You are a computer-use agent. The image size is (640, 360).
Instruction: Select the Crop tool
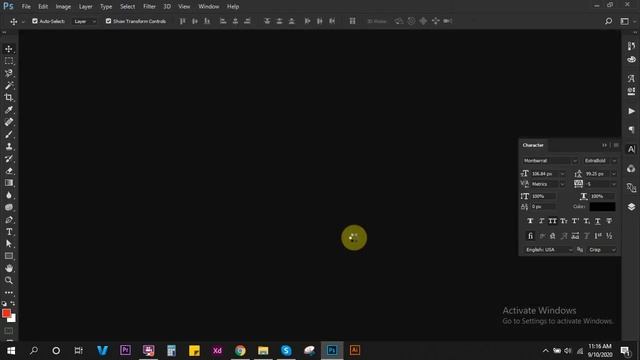tap(9, 98)
